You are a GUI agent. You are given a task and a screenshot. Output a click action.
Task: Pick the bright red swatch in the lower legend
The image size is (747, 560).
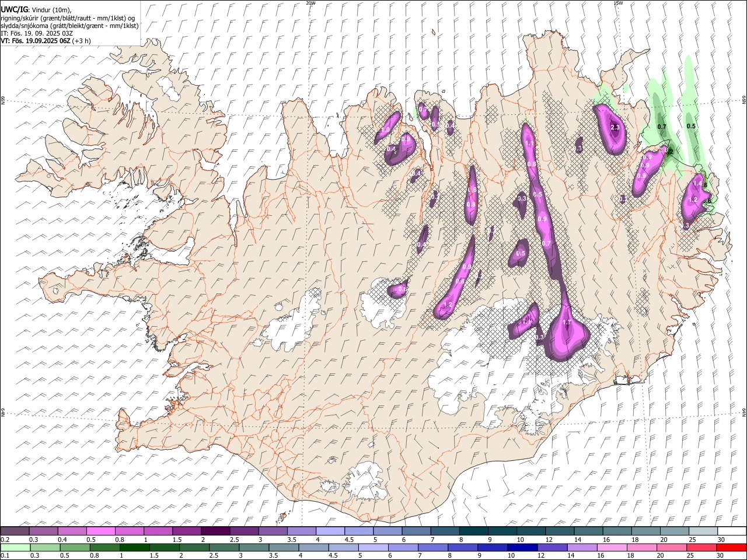click(x=731, y=548)
